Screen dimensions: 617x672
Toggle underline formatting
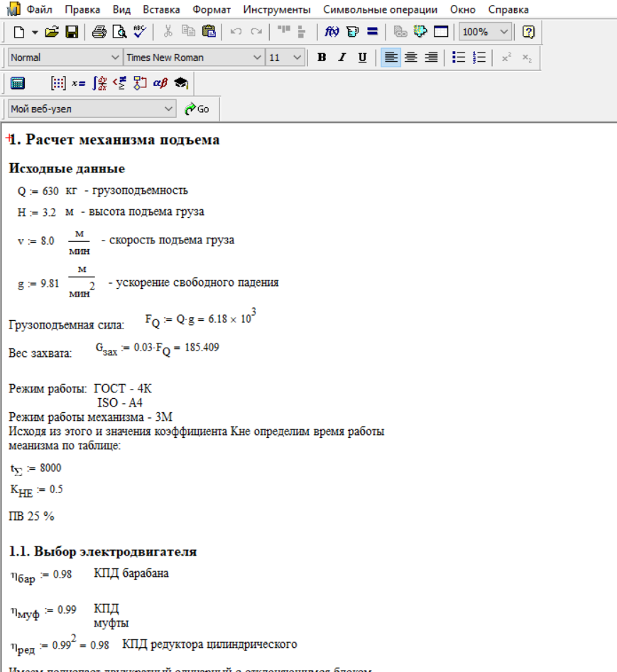point(362,57)
